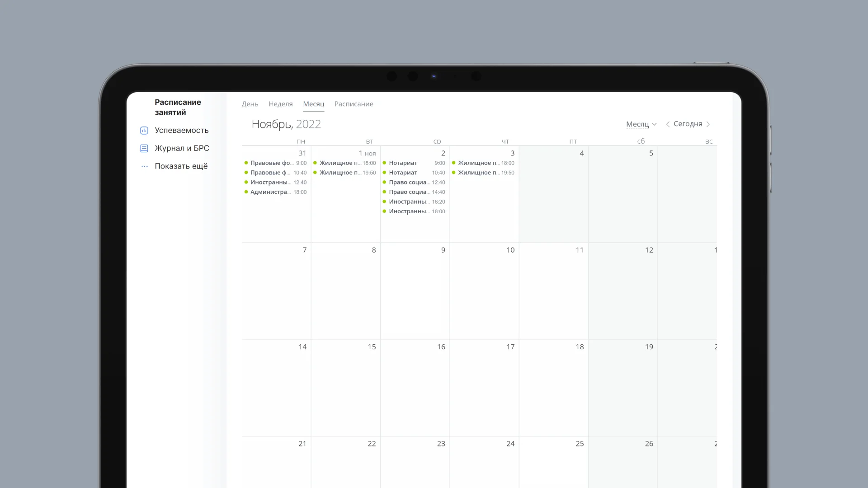Viewport: 868px width, 488px height.
Task: Click the three-dots Показать ещё icon
Action: (x=144, y=166)
